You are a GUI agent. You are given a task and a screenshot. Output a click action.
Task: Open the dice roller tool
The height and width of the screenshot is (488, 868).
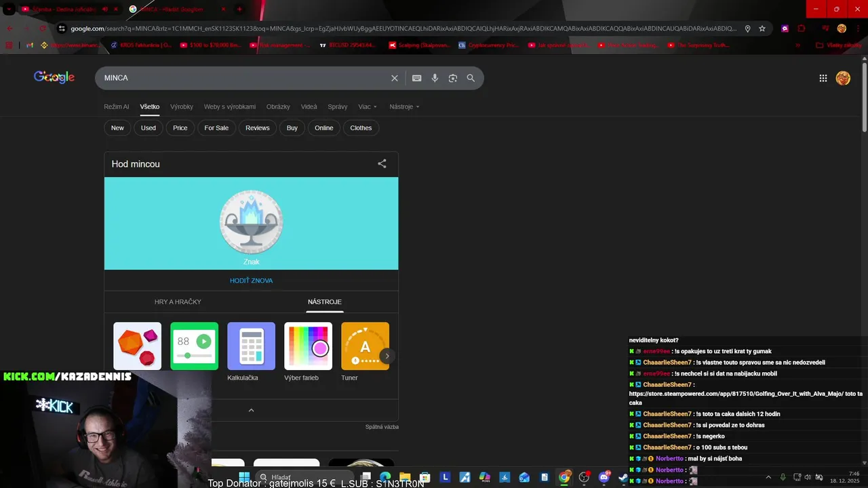coord(137,346)
